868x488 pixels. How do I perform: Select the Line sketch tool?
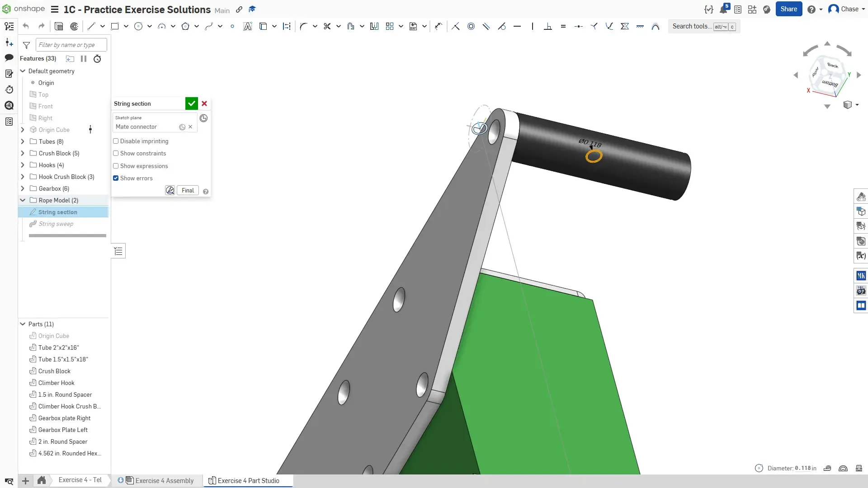coord(91,26)
